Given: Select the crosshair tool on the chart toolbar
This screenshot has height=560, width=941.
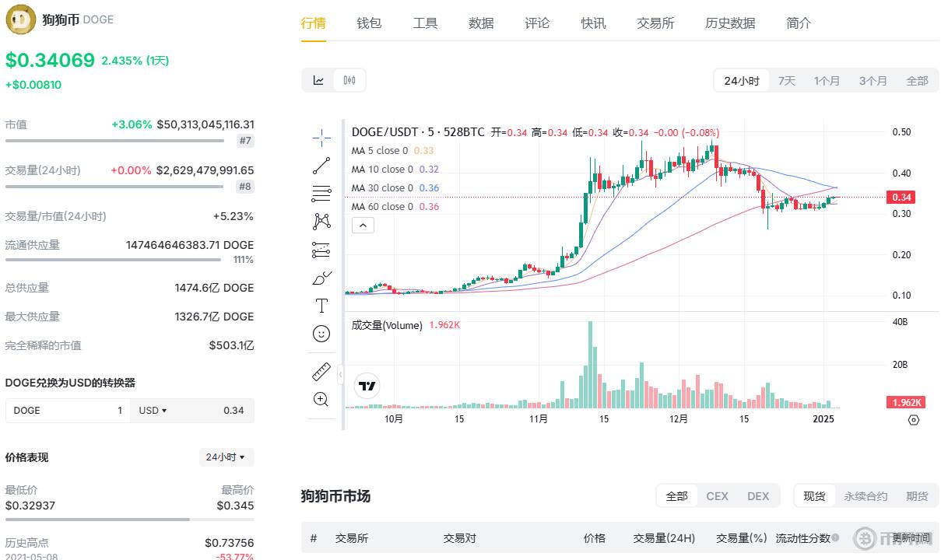Looking at the screenshot, I should (x=321, y=137).
